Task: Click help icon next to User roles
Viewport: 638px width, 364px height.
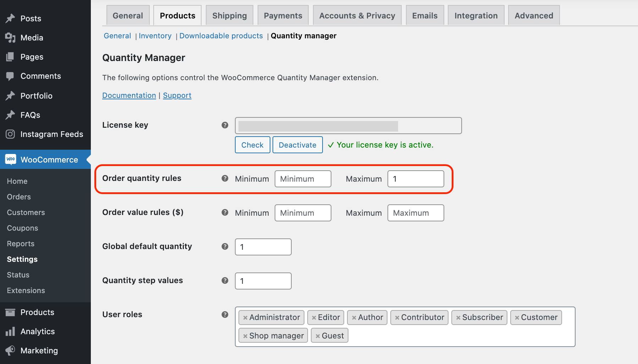Action: tap(225, 314)
